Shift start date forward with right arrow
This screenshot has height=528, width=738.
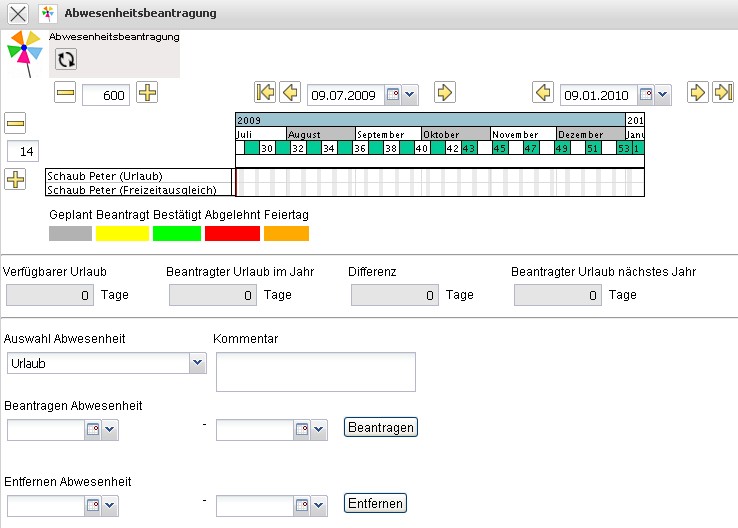[x=445, y=93]
